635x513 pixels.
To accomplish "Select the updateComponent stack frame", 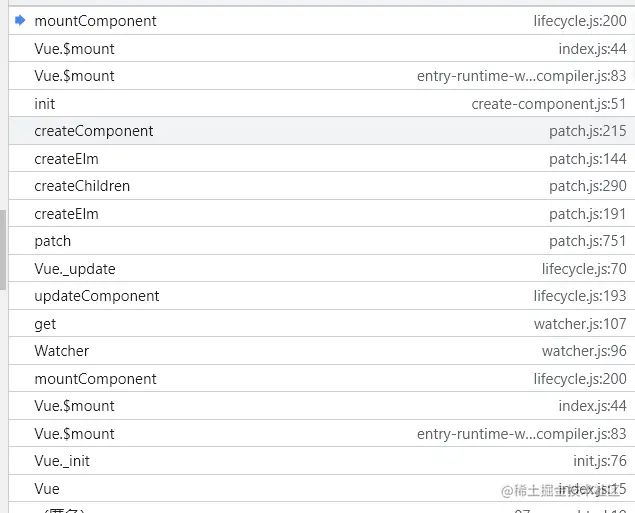I will click(x=97, y=296).
